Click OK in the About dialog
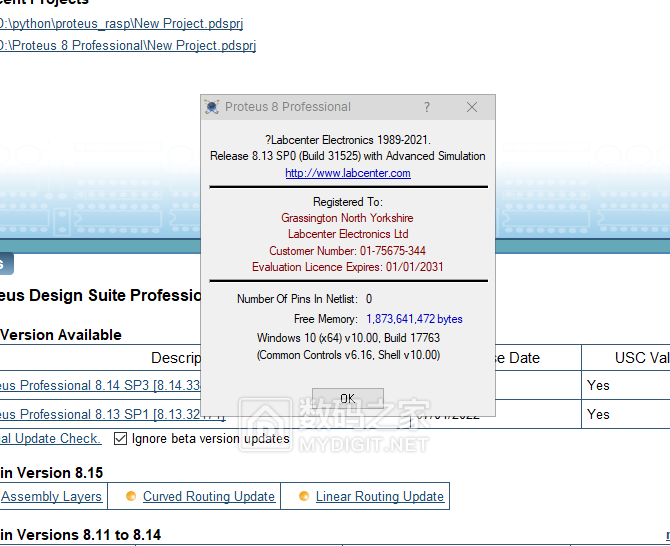670x546 pixels. [x=347, y=398]
